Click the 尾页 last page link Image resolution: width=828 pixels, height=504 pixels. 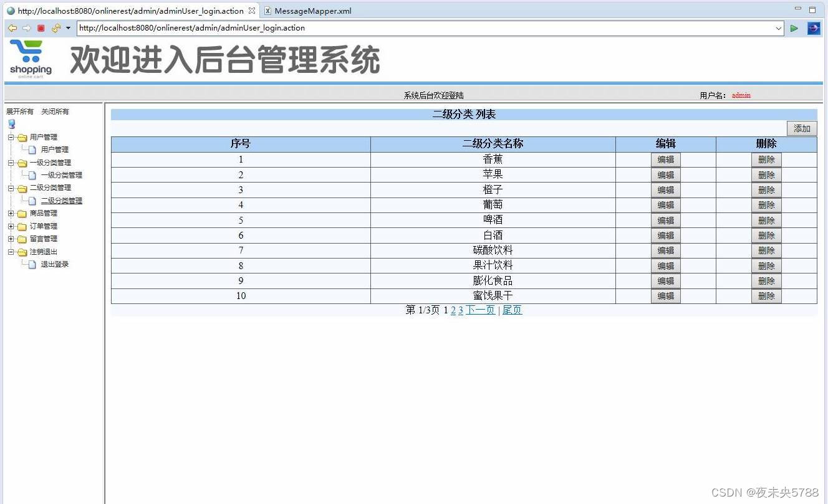pos(513,310)
